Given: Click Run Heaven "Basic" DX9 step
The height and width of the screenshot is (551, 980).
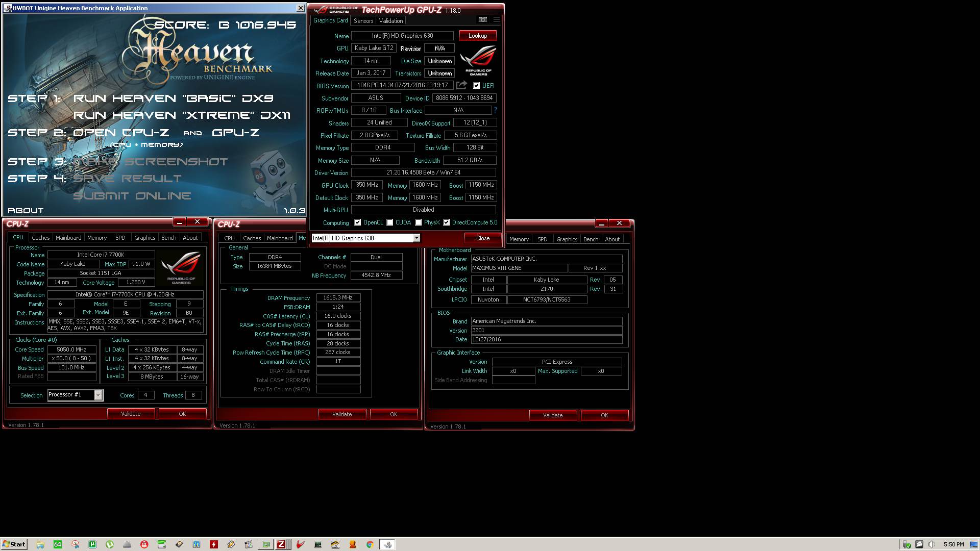Looking at the screenshot, I should [x=174, y=98].
